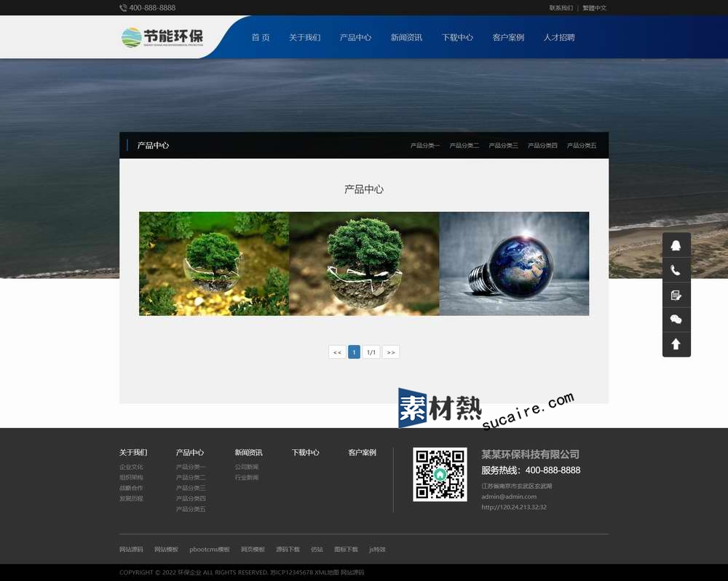Select the 产品分类一 category tab
The height and width of the screenshot is (581, 728).
(x=424, y=146)
